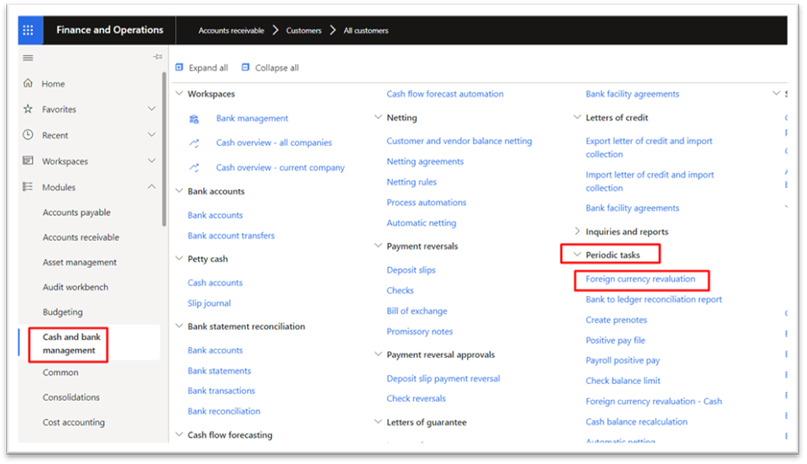Open the Budgeting module
This screenshot has width=807, height=464.
(x=62, y=312)
